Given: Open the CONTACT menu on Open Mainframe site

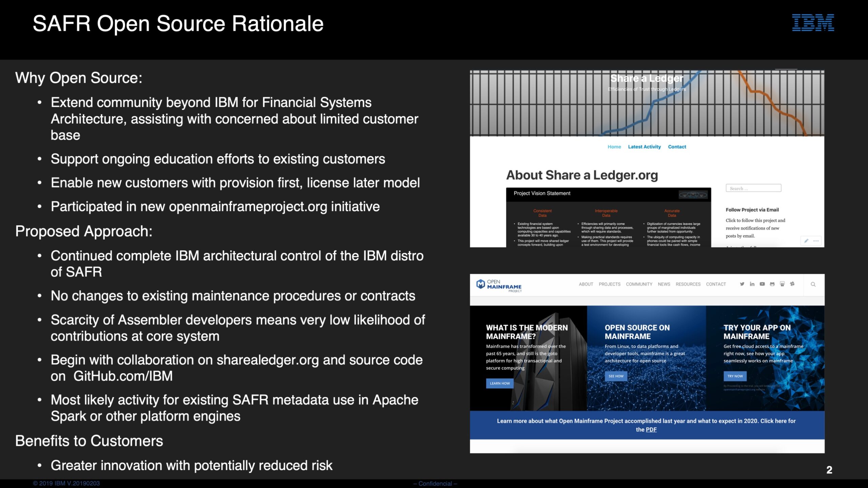Looking at the screenshot, I should (716, 284).
